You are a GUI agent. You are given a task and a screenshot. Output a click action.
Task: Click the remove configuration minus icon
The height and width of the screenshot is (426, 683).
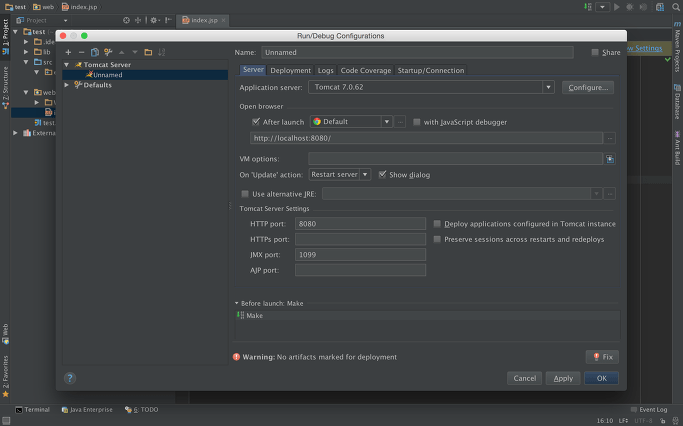pyautogui.click(x=81, y=52)
